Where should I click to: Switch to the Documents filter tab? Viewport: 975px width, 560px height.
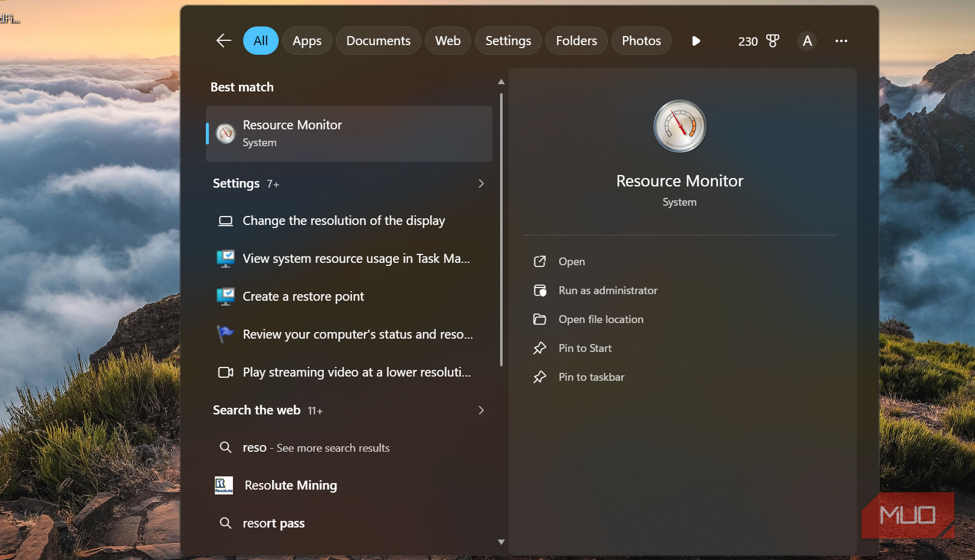click(378, 41)
